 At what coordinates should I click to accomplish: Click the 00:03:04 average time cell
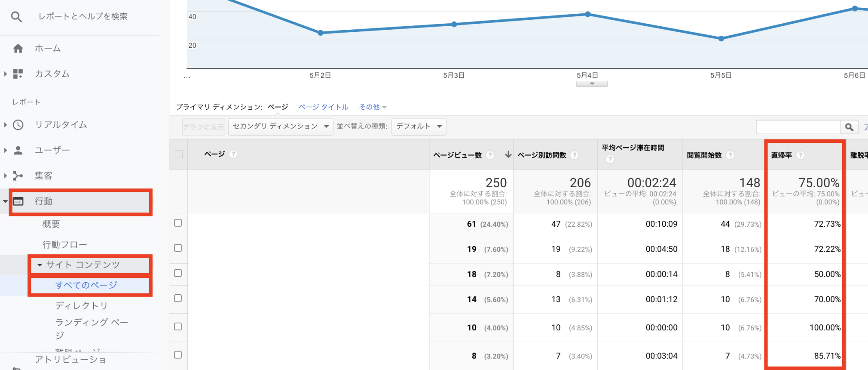tap(661, 356)
